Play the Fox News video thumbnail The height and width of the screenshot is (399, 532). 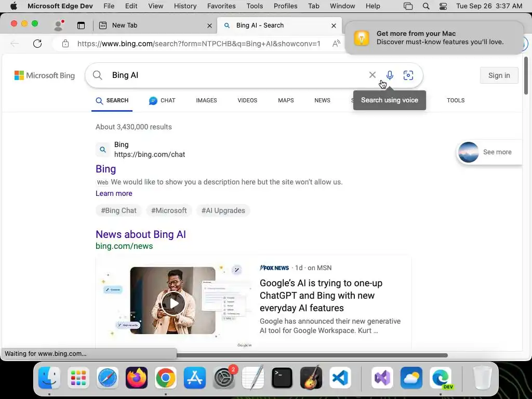point(173,303)
